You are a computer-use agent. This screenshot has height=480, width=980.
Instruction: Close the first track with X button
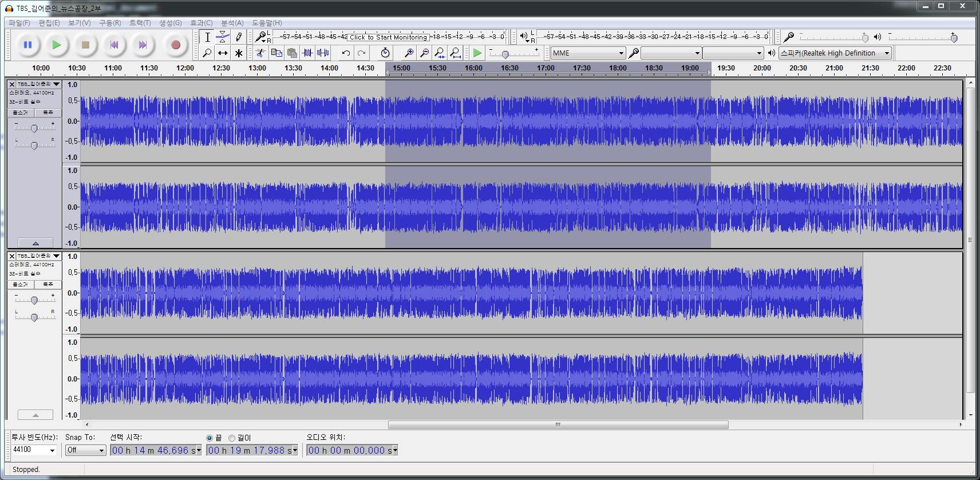(12, 84)
